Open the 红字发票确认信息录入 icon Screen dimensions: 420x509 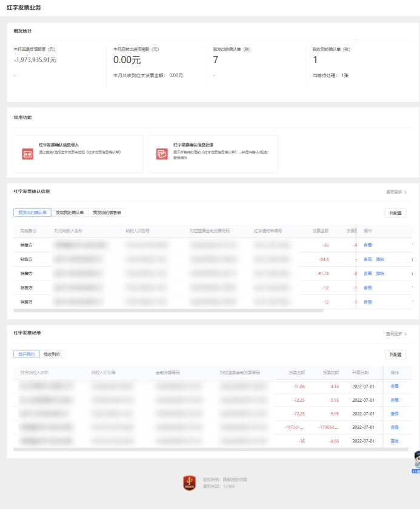tap(27, 154)
